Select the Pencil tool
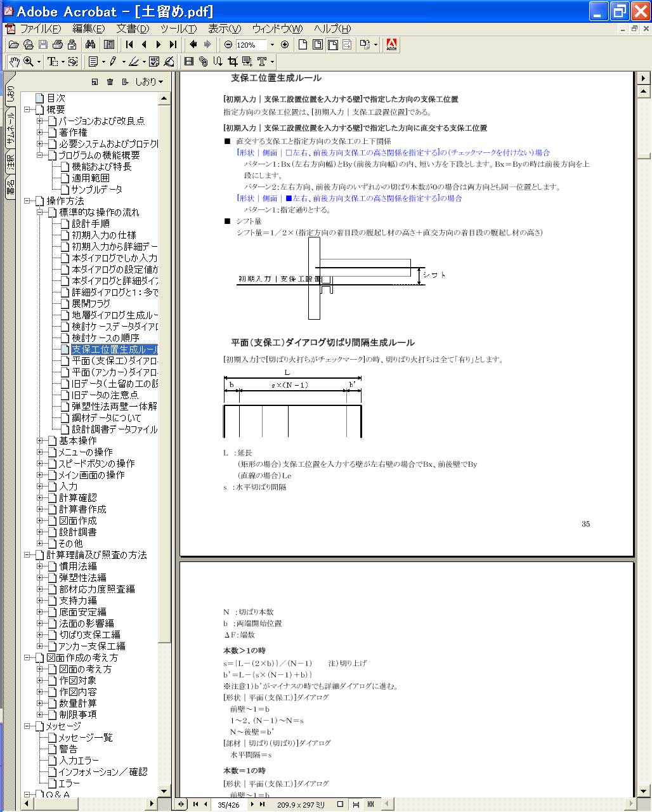 [x=114, y=62]
